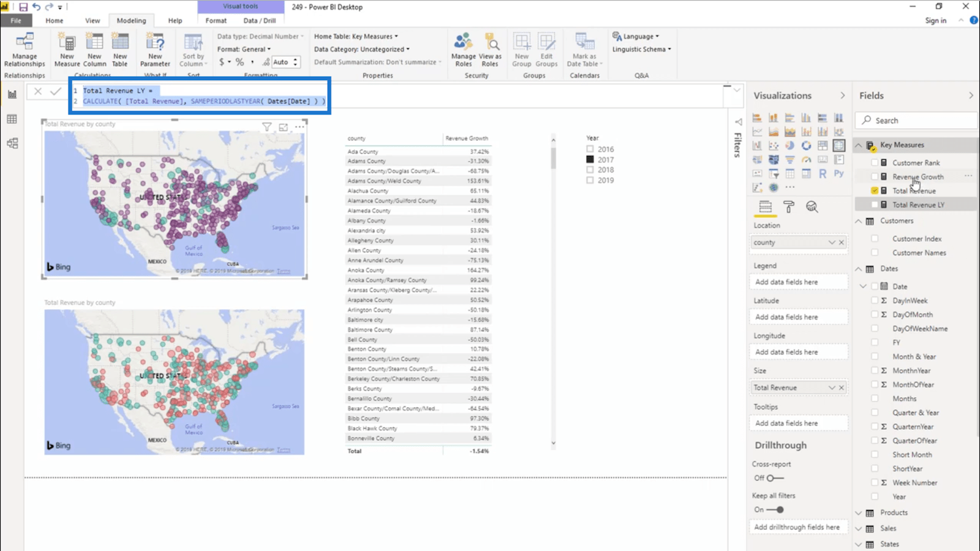Viewport: 980px width, 551px height.
Task: Check the 2018 year slicer box
Action: point(590,170)
